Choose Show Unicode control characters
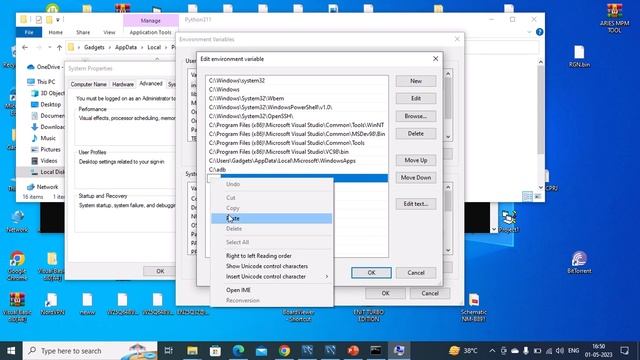Screen dimensions: 640x360 tap(271, 266)
